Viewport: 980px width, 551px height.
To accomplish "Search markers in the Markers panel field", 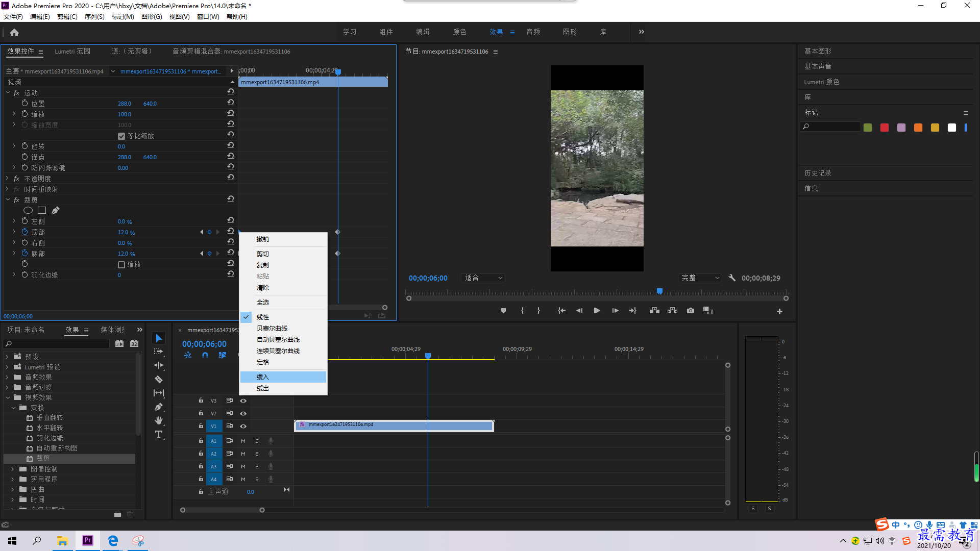I will [x=830, y=127].
